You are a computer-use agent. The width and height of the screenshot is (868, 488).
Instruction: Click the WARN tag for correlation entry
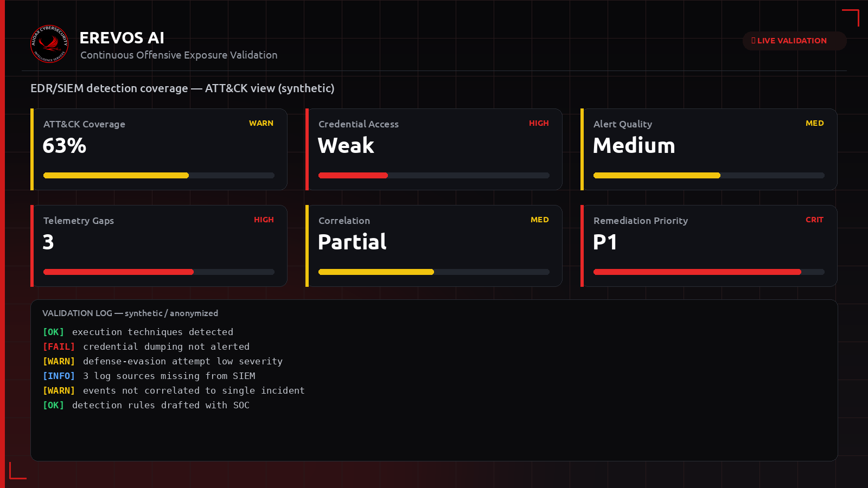tap(59, 390)
